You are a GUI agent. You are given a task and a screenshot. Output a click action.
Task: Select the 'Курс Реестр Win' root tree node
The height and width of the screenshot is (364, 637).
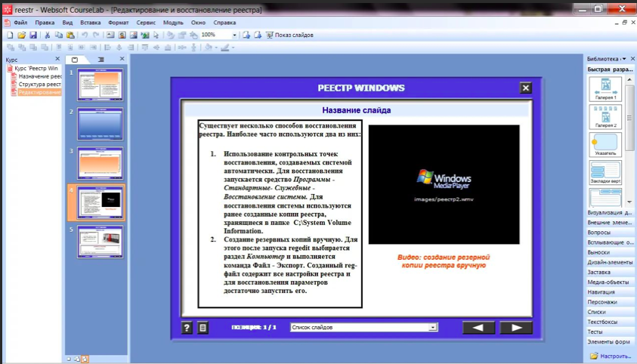(x=36, y=68)
